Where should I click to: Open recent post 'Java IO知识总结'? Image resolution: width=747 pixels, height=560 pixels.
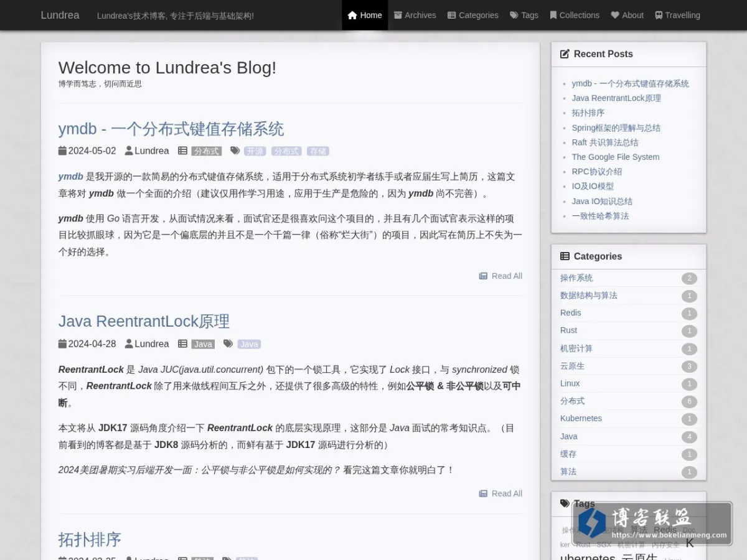(602, 201)
